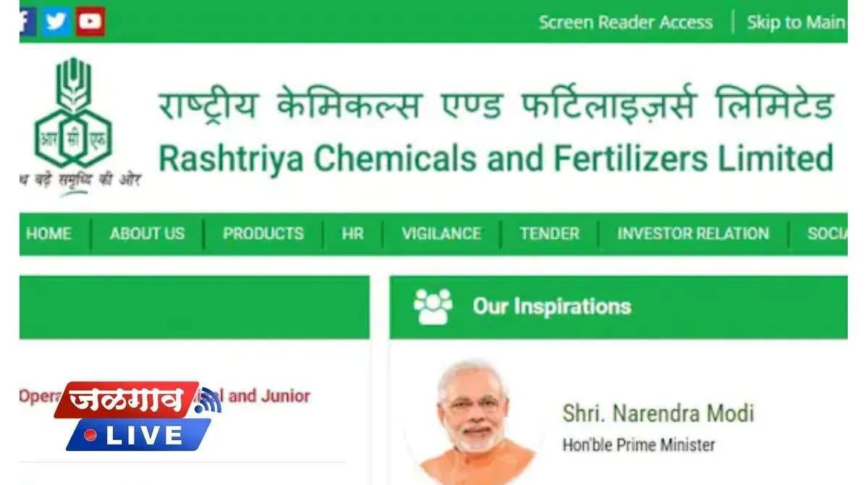Expand the HR menu
The width and height of the screenshot is (868, 485).
coord(353,234)
